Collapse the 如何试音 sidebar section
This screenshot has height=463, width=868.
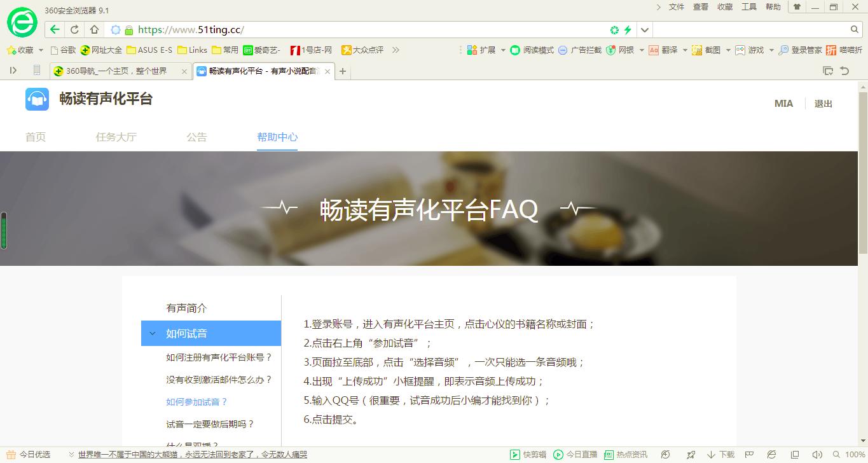(152, 333)
